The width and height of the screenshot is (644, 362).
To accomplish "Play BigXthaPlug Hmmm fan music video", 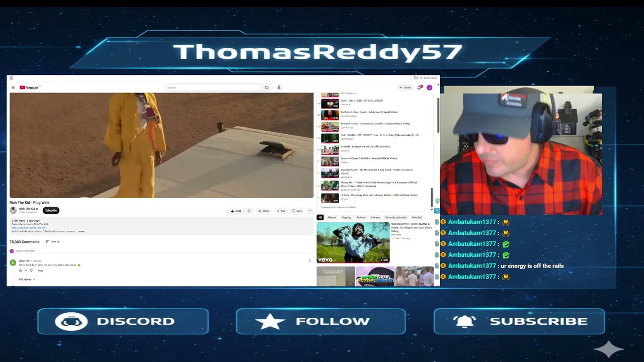I will [374, 173].
